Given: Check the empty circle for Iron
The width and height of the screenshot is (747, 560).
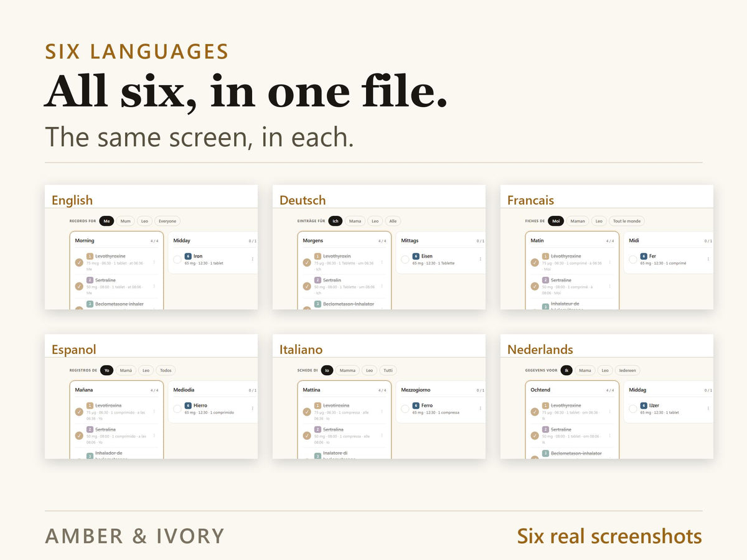Looking at the screenshot, I should pos(177,259).
